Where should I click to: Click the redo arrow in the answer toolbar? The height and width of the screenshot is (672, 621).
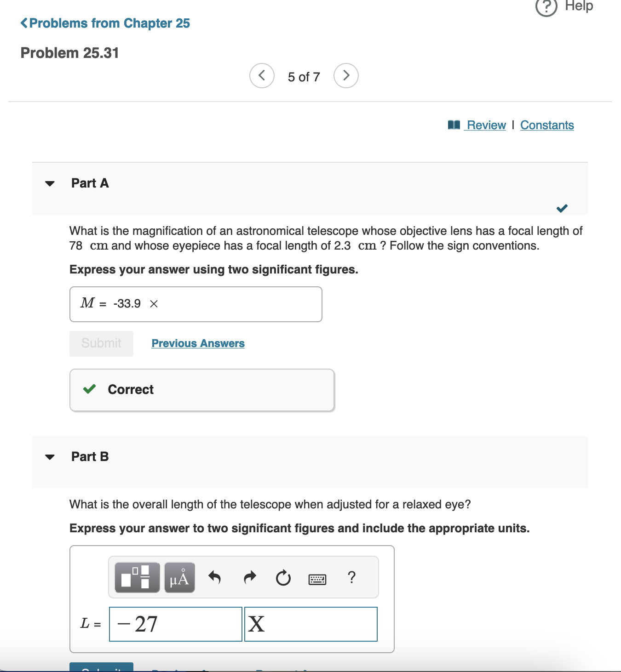[x=249, y=577]
